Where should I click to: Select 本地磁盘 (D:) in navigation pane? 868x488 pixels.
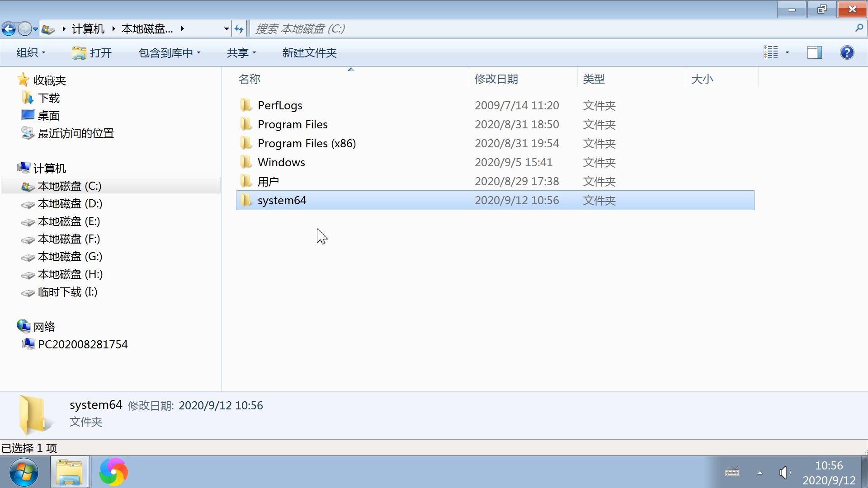pos(70,204)
